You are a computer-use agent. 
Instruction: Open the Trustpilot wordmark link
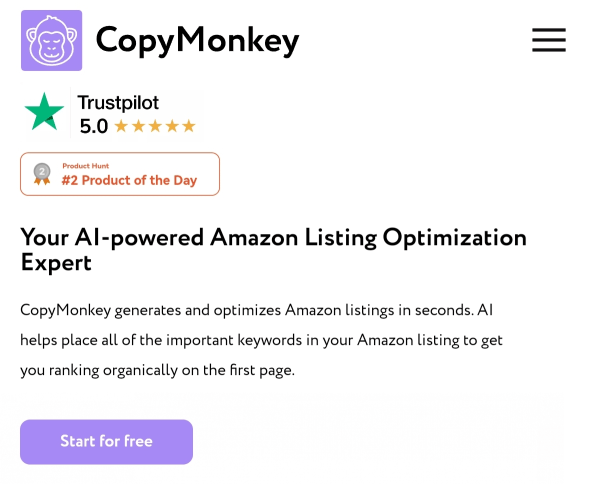pyautogui.click(x=118, y=102)
